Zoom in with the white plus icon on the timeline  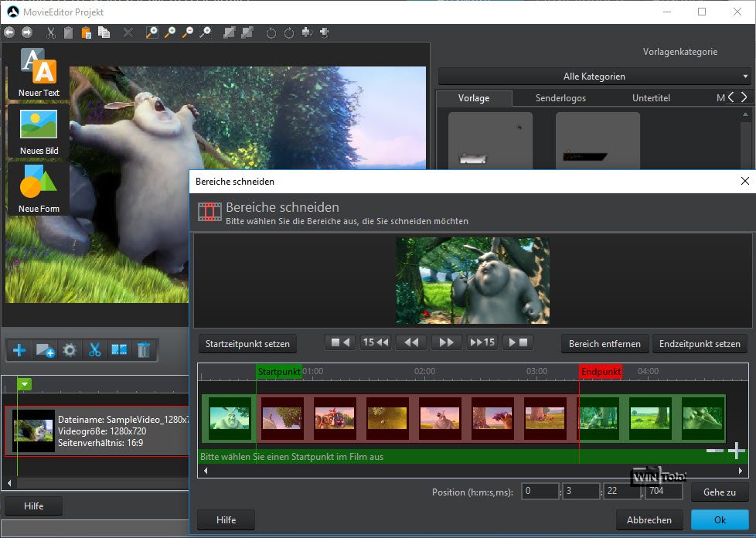point(736,451)
